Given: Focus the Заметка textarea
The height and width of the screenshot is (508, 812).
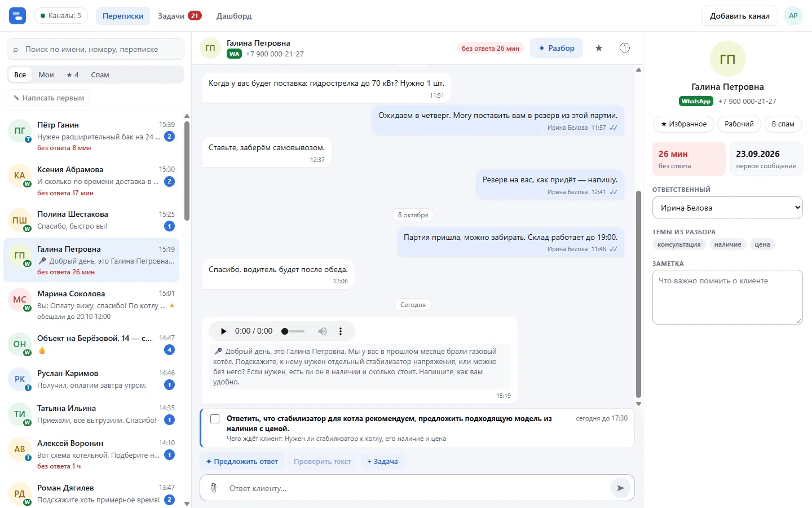Looking at the screenshot, I should [x=727, y=297].
